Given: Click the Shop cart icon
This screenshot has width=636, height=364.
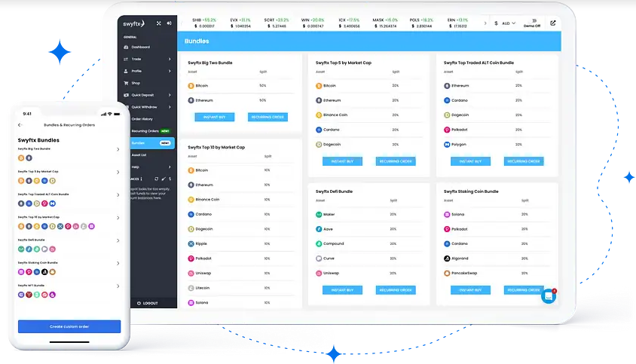Looking at the screenshot, I should [x=126, y=83].
